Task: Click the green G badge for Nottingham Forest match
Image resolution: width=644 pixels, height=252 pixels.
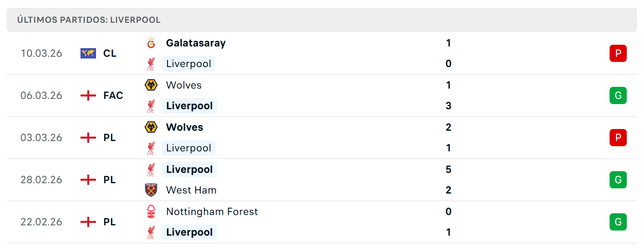Action: point(618,222)
